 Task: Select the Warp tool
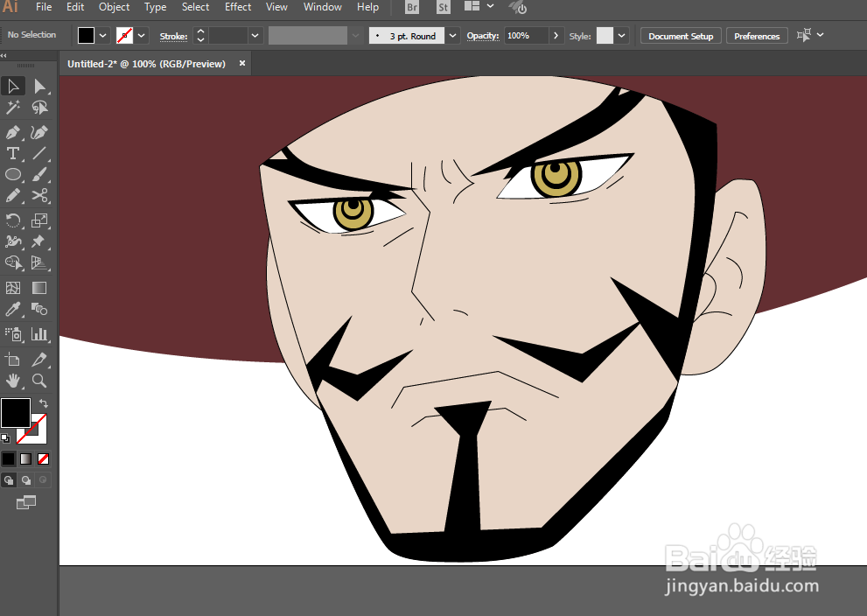coord(13,241)
